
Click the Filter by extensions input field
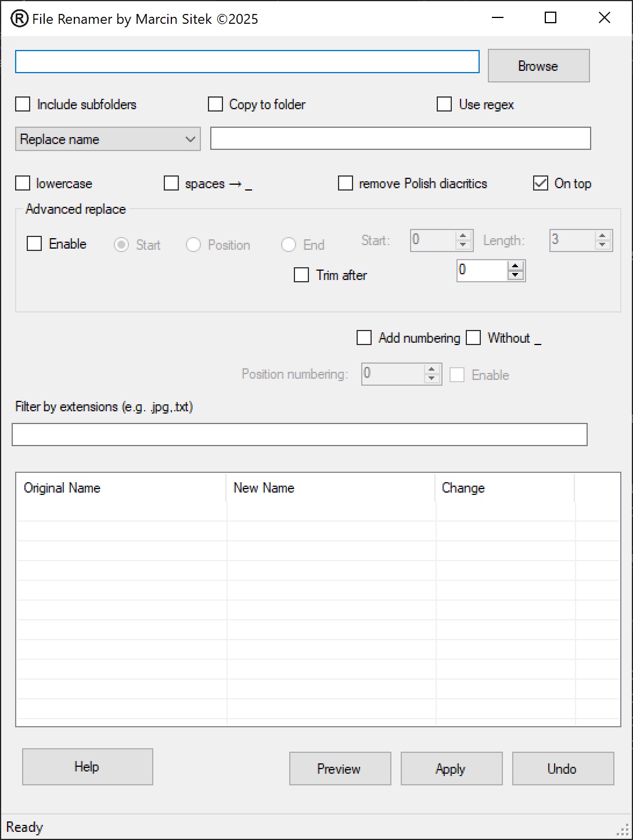300,435
